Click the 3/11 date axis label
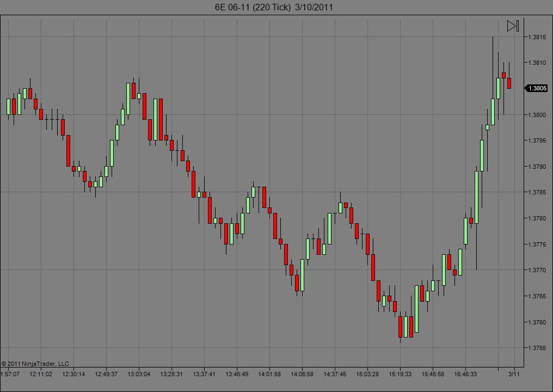 [514, 374]
